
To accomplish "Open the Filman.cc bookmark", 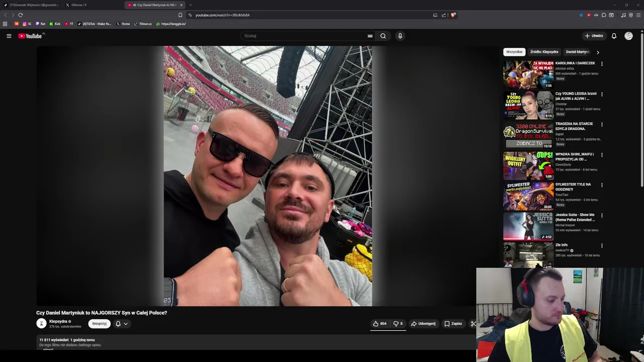I will point(143,24).
